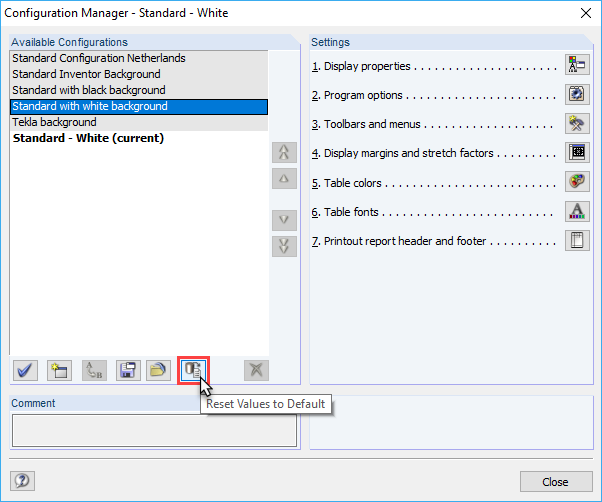This screenshot has height=502, width=602.
Task: Open Toolbars and menus icon
Action: point(577,123)
